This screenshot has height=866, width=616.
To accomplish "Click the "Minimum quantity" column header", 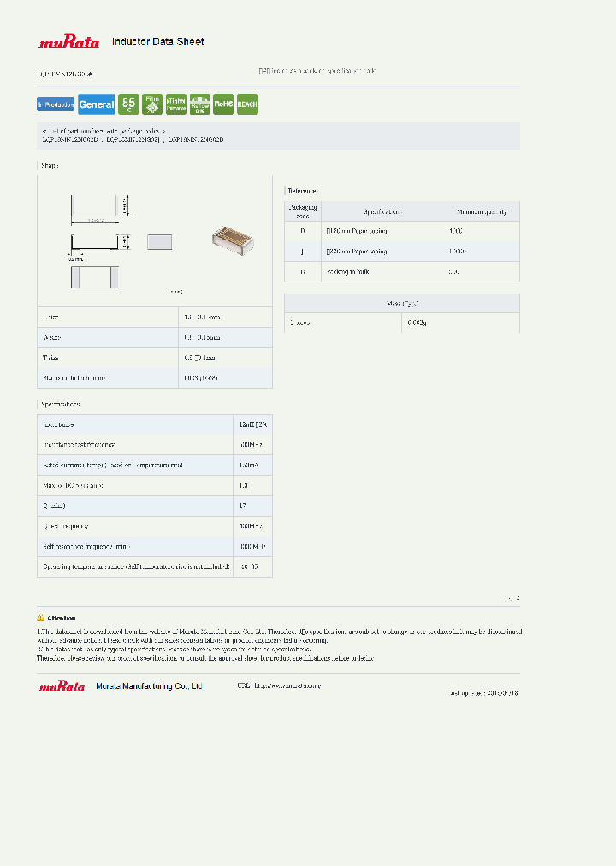I will tap(482, 211).
